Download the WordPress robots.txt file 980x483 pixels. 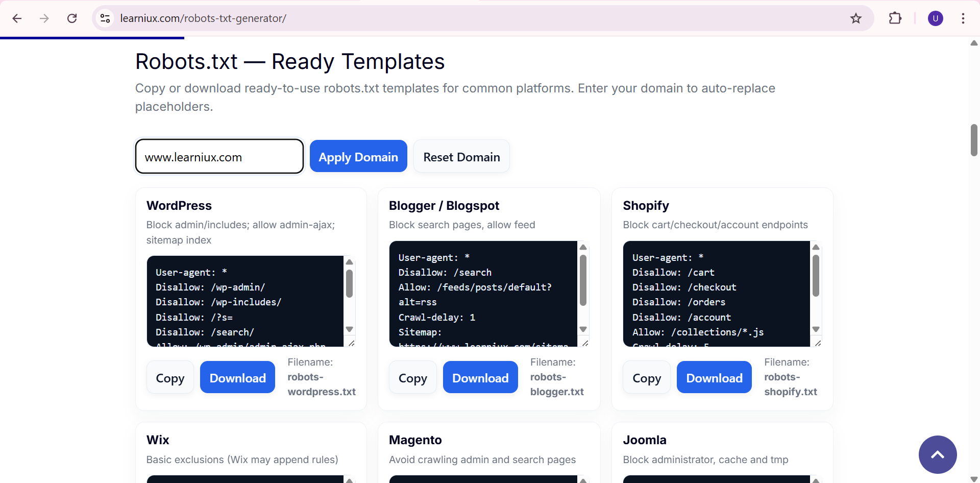[237, 378]
